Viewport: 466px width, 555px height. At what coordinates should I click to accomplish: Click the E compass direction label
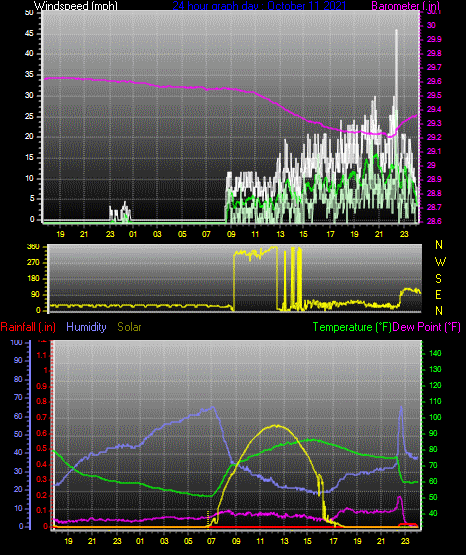click(x=438, y=295)
